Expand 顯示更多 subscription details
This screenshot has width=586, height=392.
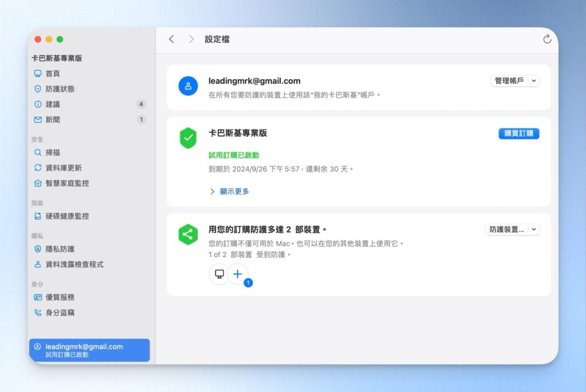229,191
